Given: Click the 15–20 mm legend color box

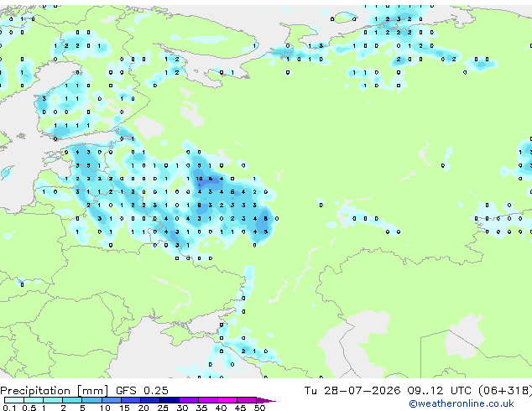Looking at the screenshot, I should (131, 400).
